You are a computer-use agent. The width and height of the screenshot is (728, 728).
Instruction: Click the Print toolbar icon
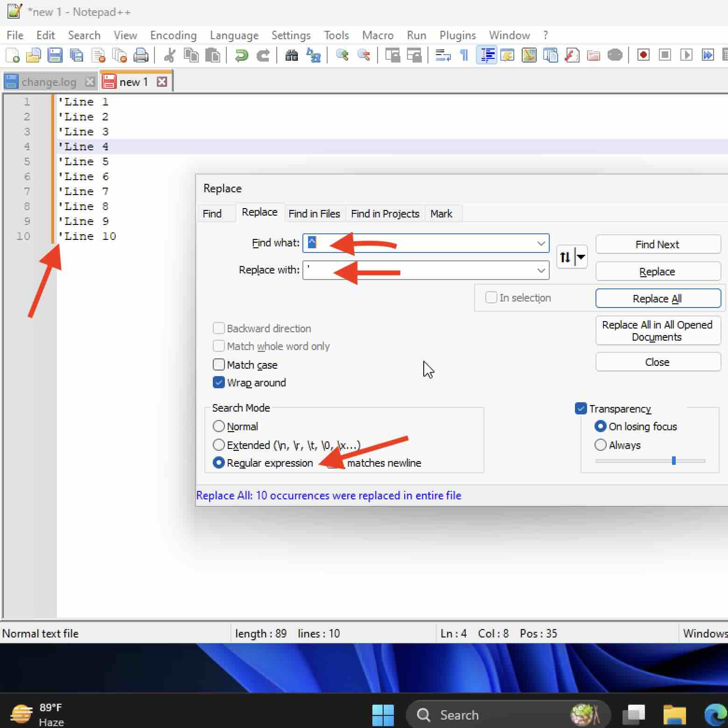[141, 55]
